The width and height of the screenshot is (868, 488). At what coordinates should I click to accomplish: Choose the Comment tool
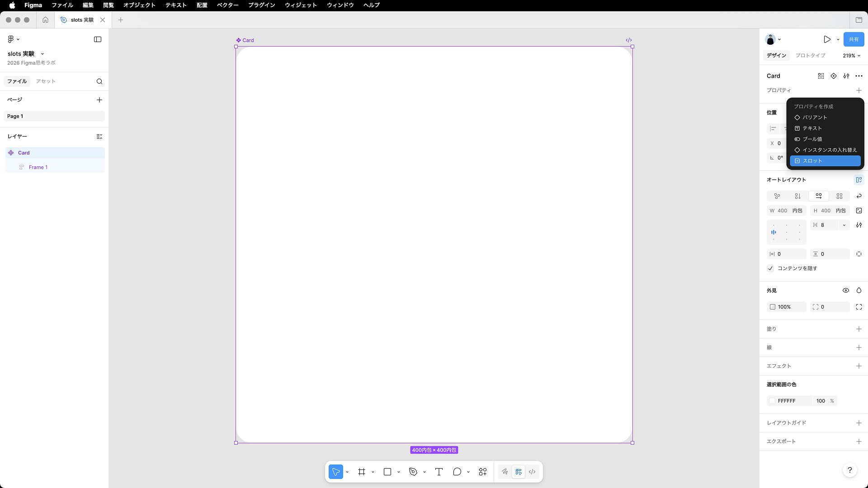point(457,472)
